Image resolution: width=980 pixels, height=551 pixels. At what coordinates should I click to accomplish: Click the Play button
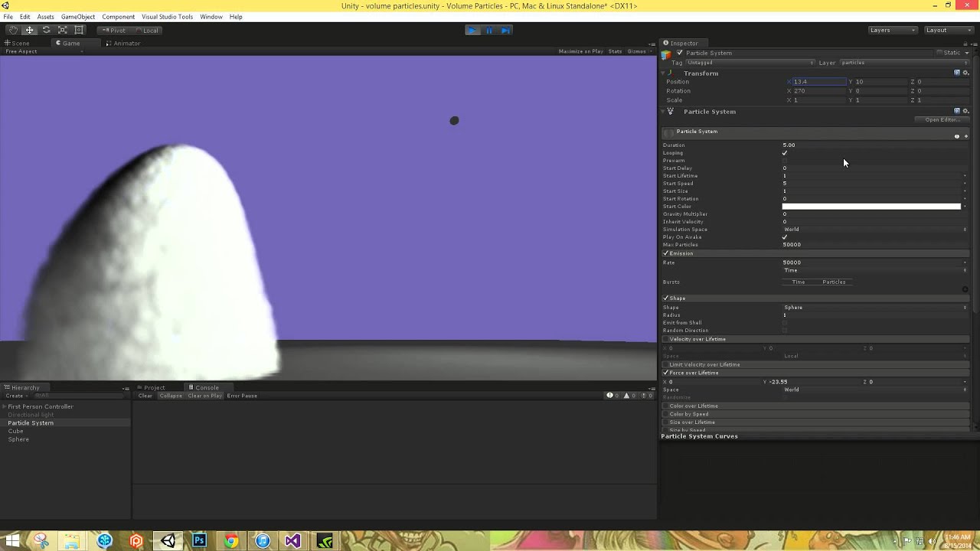click(472, 30)
